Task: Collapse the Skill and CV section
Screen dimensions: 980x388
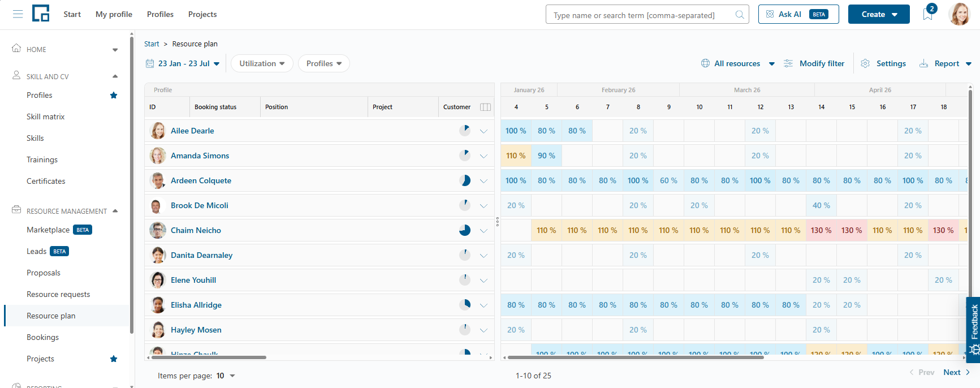Action: 115,76
